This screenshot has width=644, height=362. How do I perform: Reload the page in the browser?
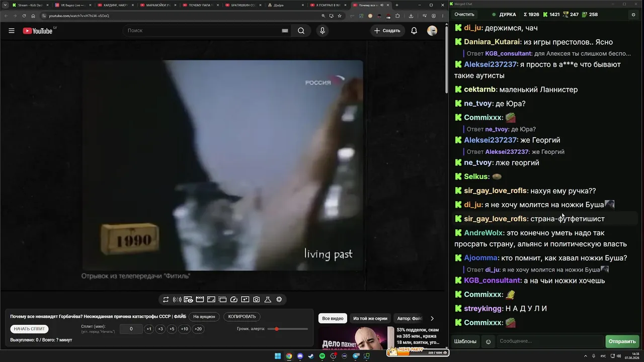pyautogui.click(x=24, y=16)
